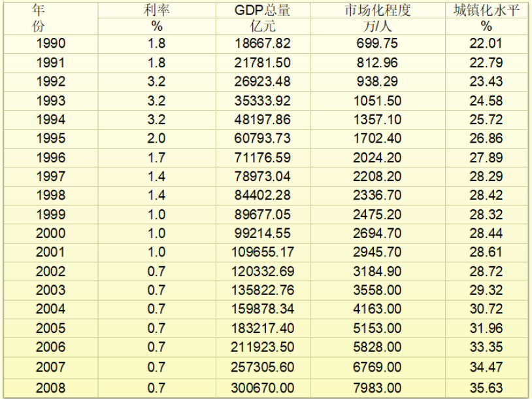Select the year cell 1995

[51, 138]
